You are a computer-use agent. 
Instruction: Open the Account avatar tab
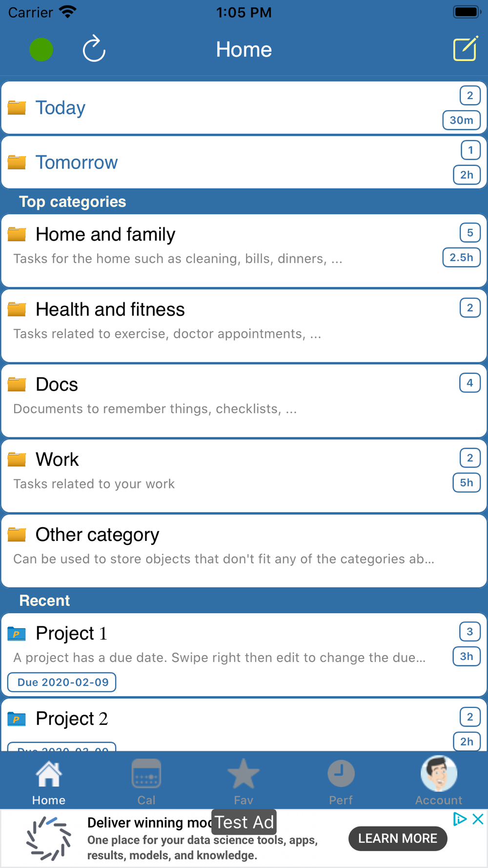tap(439, 781)
